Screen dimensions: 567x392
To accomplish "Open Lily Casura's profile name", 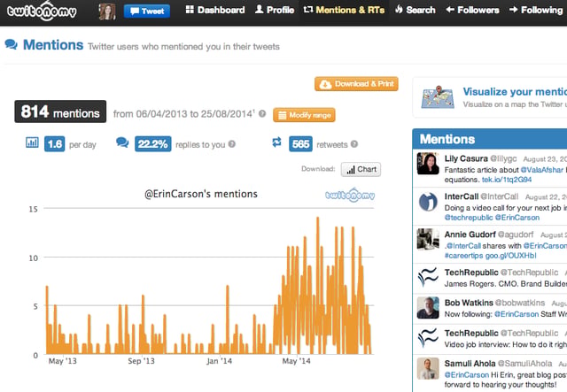I will (466, 158).
